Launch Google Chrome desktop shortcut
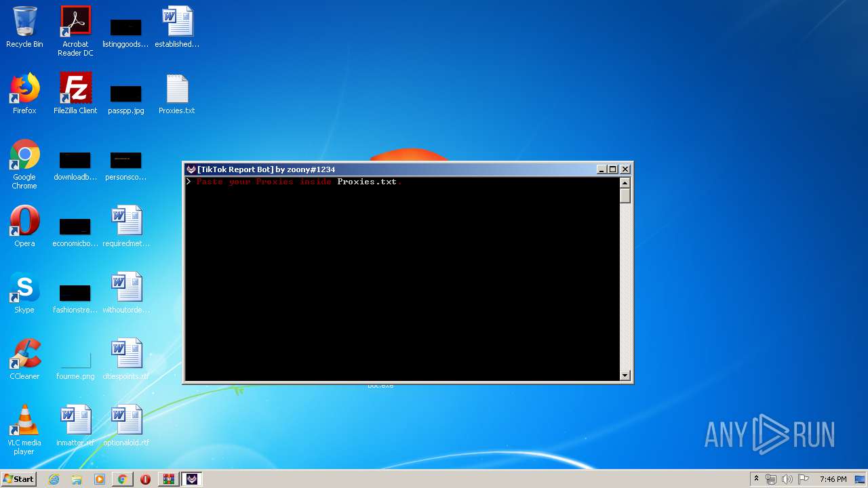This screenshot has height=488, width=868. coord(24,164)
